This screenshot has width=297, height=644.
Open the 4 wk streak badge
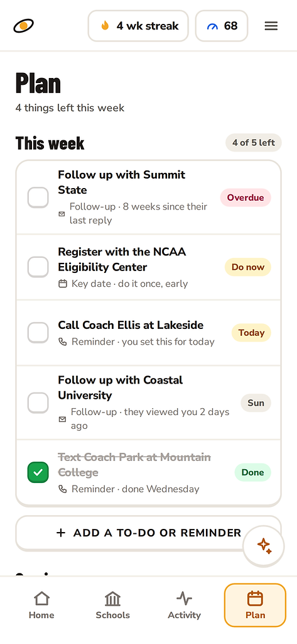pos(138,26)
